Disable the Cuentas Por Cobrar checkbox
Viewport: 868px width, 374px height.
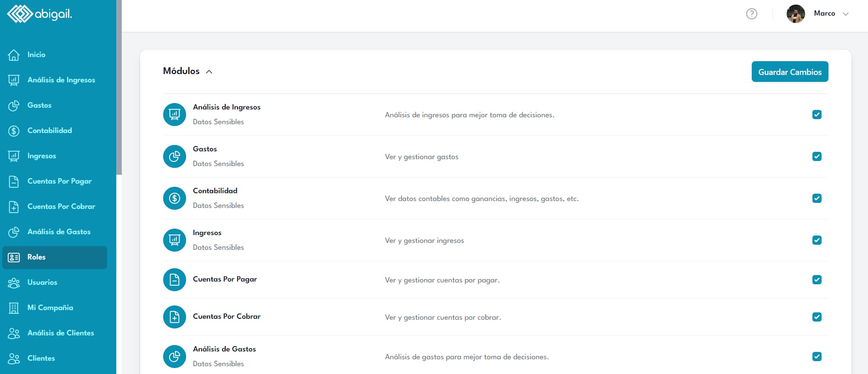point(817,317)
